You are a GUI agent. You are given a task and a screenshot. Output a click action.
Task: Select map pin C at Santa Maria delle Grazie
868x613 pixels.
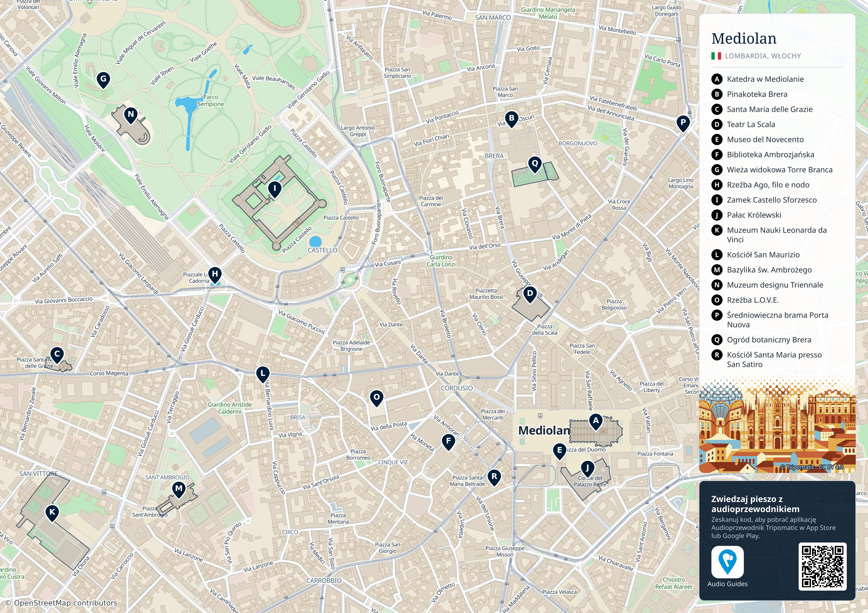[x=57, y=355]
